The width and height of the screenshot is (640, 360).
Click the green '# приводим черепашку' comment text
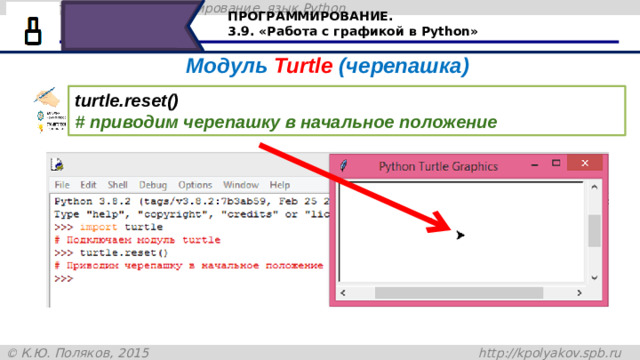point(286,122)
